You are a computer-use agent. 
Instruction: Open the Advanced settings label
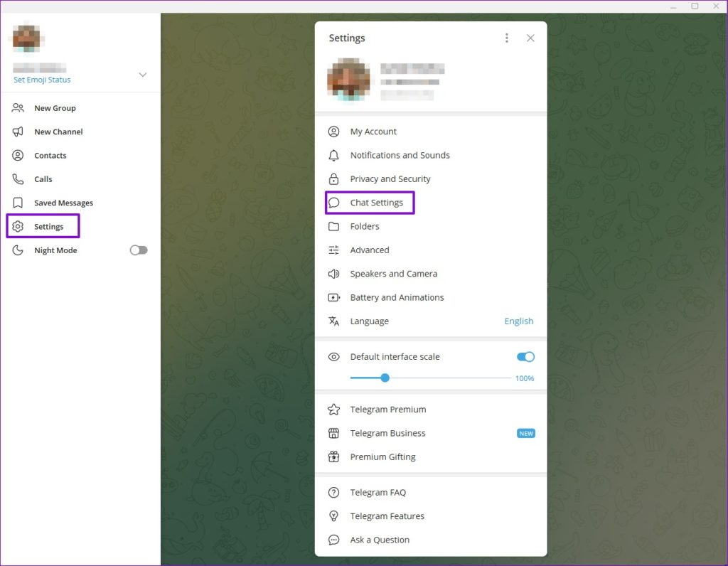(370, 250)
